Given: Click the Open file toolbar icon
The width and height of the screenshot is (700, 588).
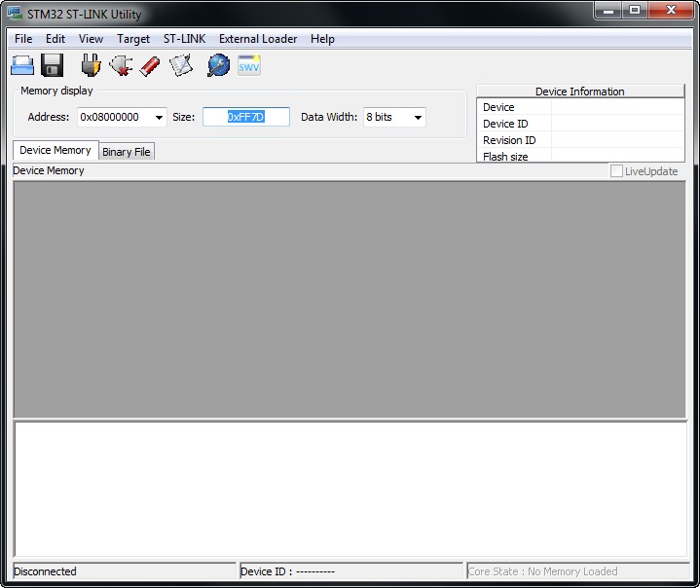Looking at the screenshot, I should click(22, 65).
